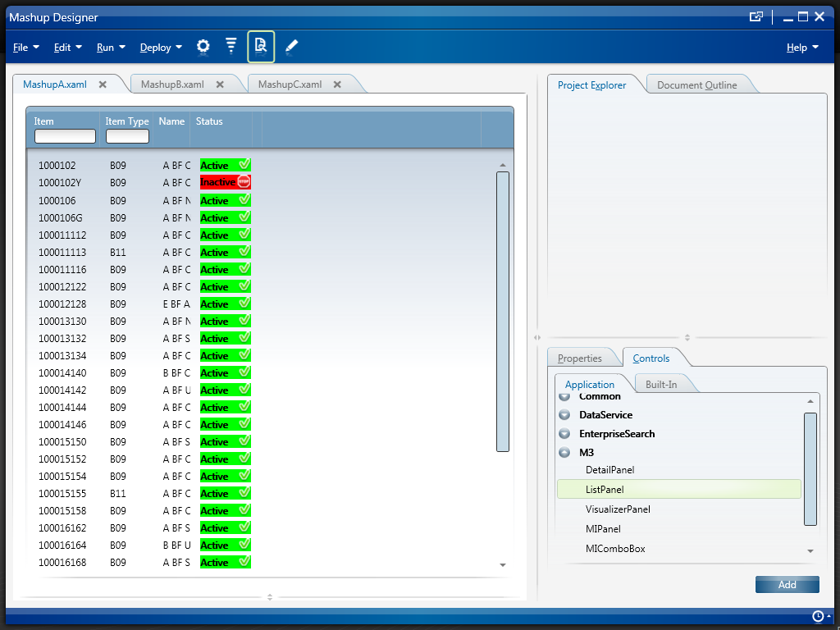Image resolution: width=840 pixels, height=630 pixels.
Task: Switch to the Properties tab
Action: point(580,358)
